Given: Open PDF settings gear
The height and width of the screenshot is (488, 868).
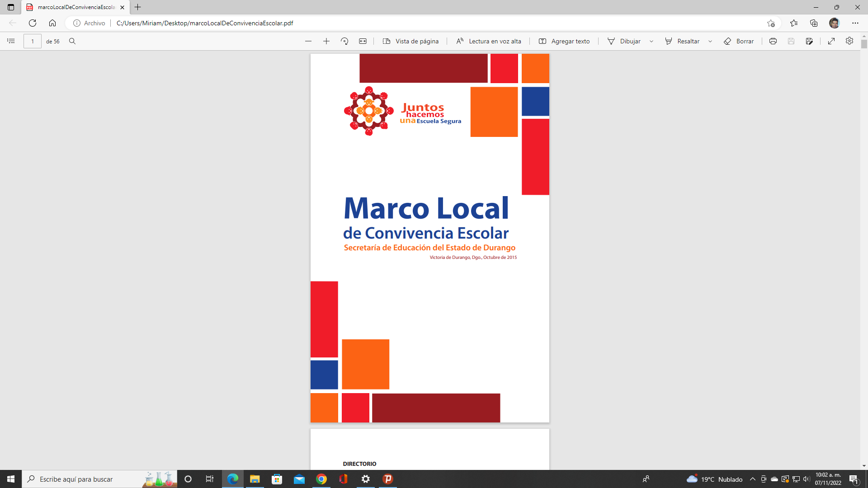Looking at the screenshot, I should (x=849, y=41).
